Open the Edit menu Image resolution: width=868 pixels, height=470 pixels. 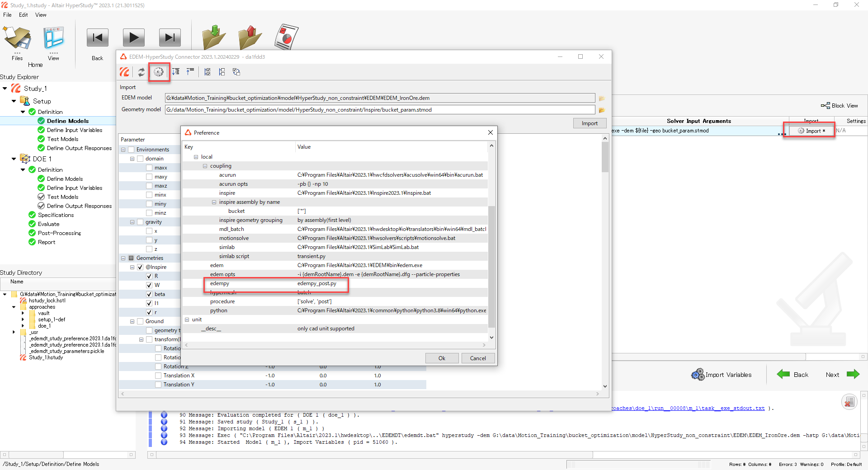tap(24, 15)
